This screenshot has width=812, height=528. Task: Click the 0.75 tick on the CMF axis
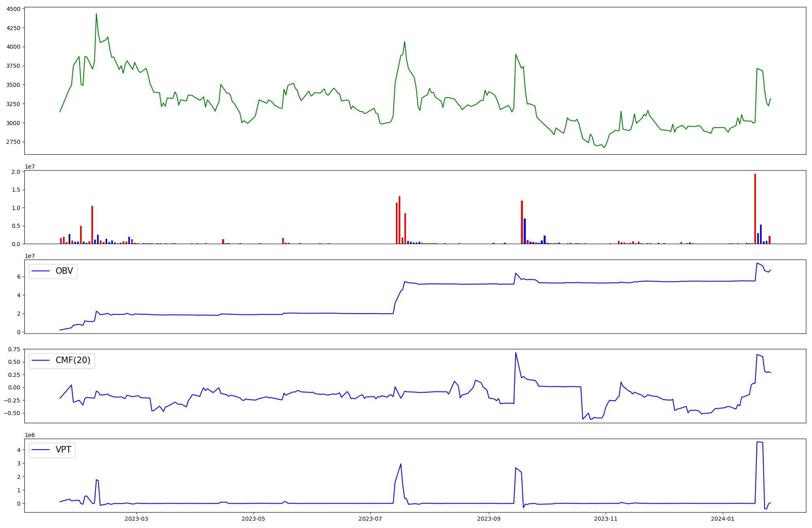pyautogui.click(x=14, y=349)
